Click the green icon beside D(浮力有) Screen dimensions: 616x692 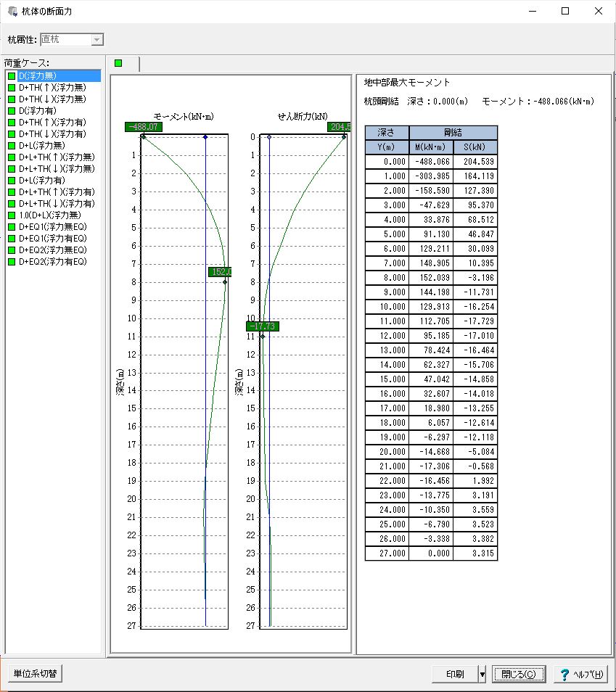click(x=12, y=110)
